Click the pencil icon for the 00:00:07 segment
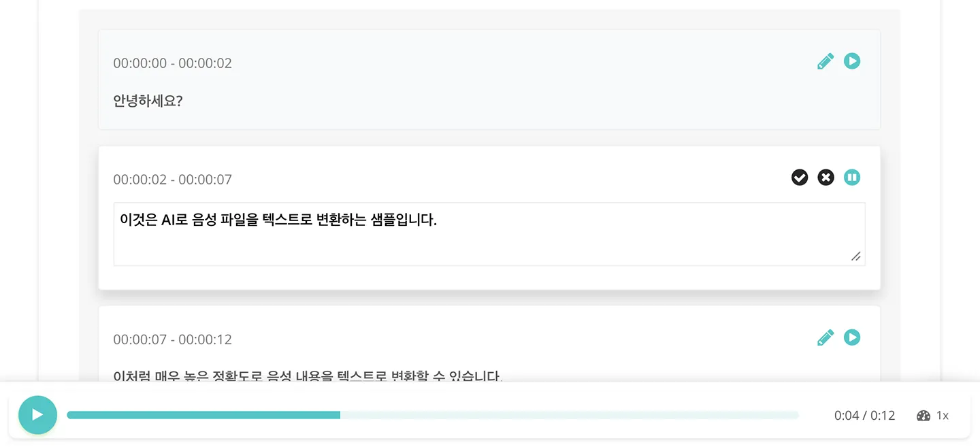Screen dimensions: 980x447 click(825, 337)
